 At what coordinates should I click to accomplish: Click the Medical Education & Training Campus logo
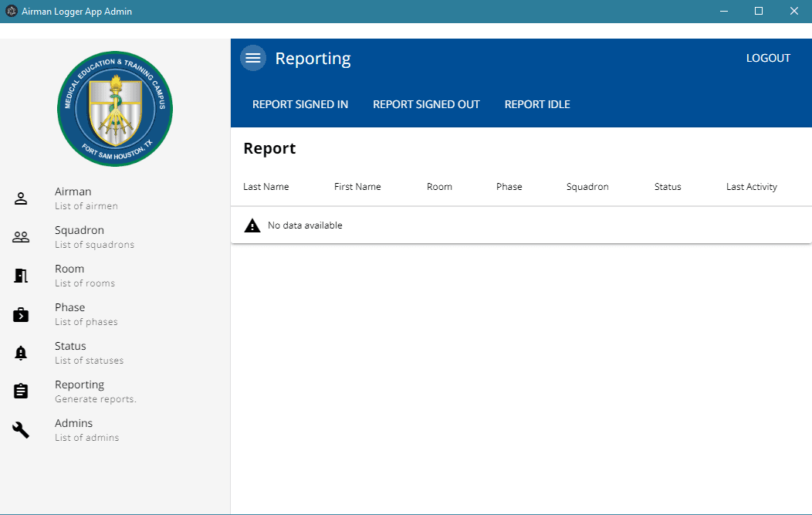115,109
